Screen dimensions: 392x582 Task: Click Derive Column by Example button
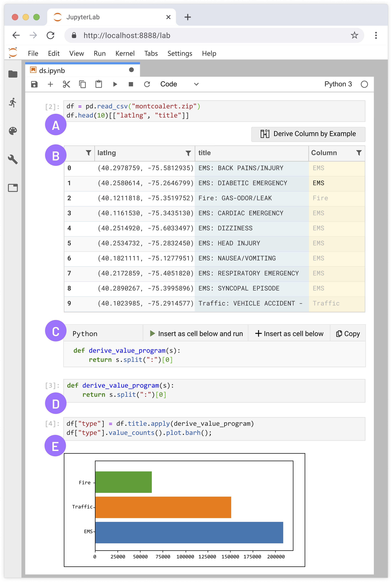tap(308, 134)
